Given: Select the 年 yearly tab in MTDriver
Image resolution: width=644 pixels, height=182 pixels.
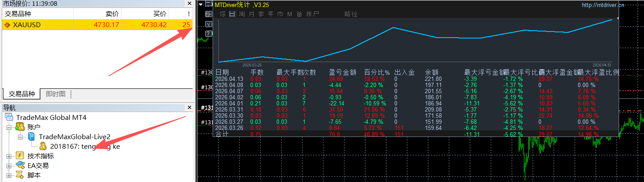Looking at the screenshot, I should pos(271,14).
